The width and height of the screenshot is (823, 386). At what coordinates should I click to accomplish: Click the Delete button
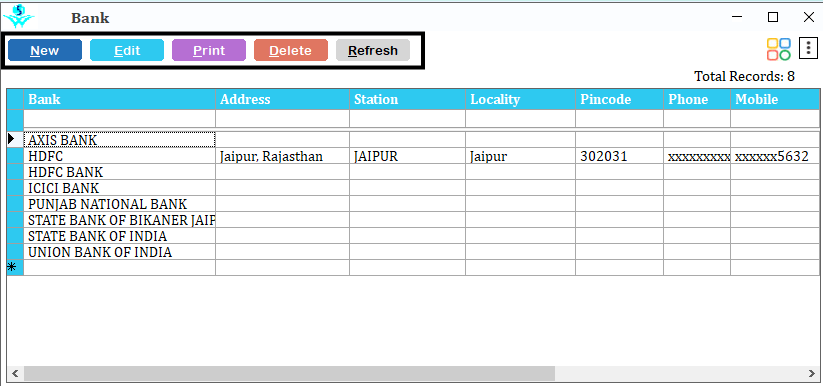(x=291, y=50)
